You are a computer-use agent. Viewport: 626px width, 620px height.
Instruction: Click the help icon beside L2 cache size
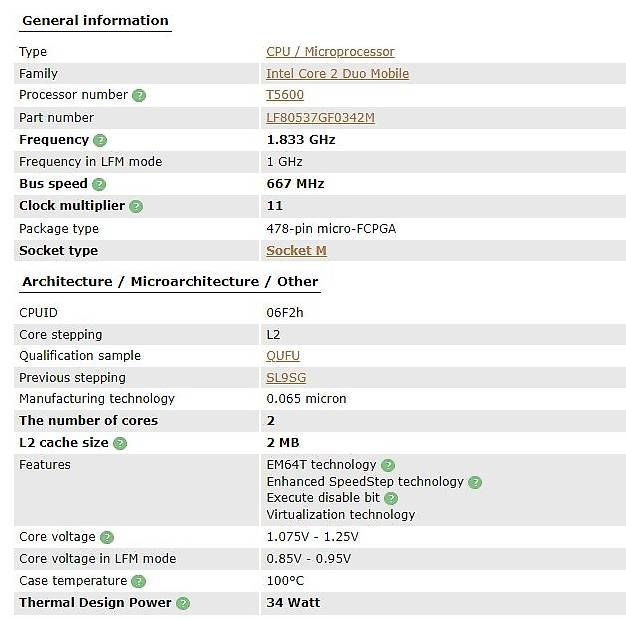click(120, 444)
